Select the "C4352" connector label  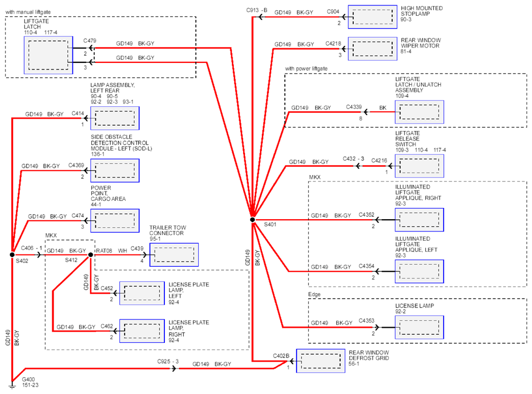click(367, 215)
